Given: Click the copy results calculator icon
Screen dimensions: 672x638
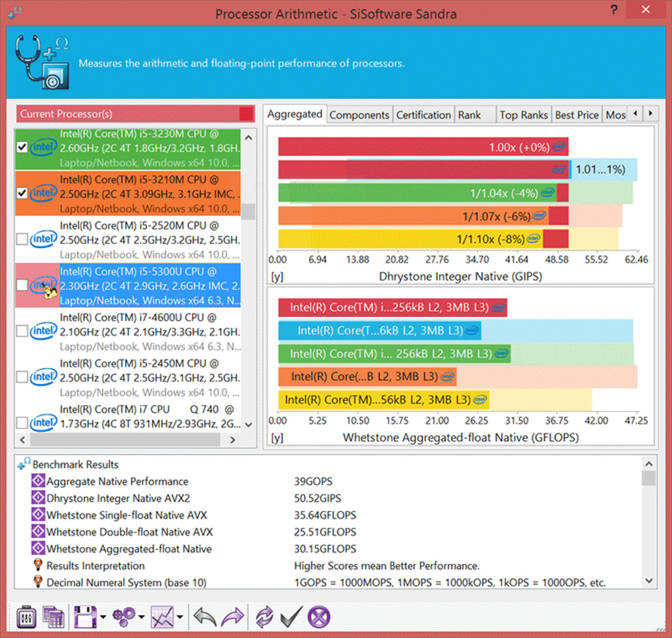Looking at the screenshot, I should point(53,617).
